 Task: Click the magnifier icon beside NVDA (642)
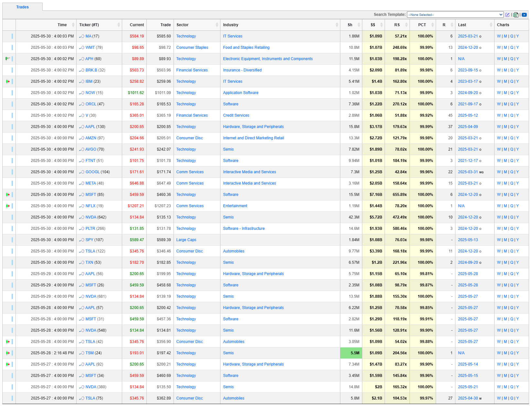click(82, 217)
